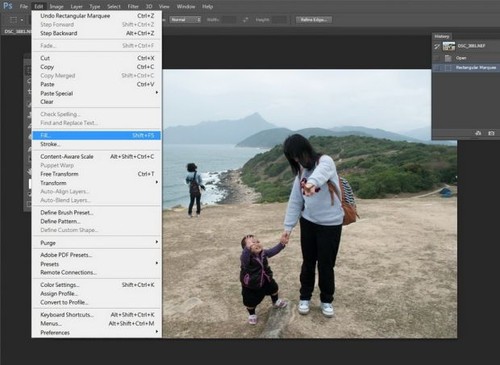
Task: Close the open Edit menu
Action: 39,6
